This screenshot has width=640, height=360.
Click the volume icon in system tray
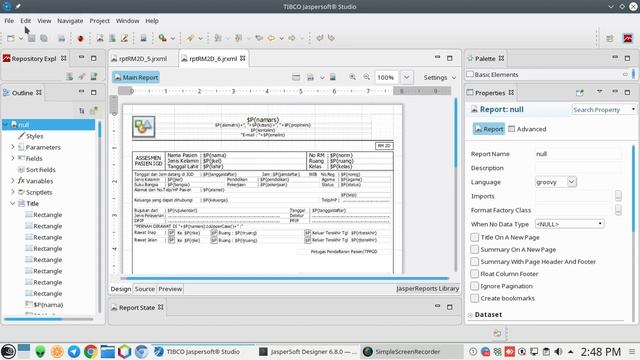[x=558, y=351]
